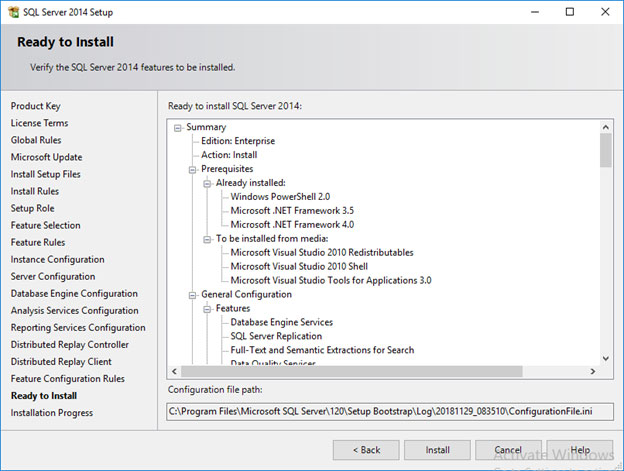Select the Microsoft Update step
Screen dimensions: 624x471
[47, 158]
